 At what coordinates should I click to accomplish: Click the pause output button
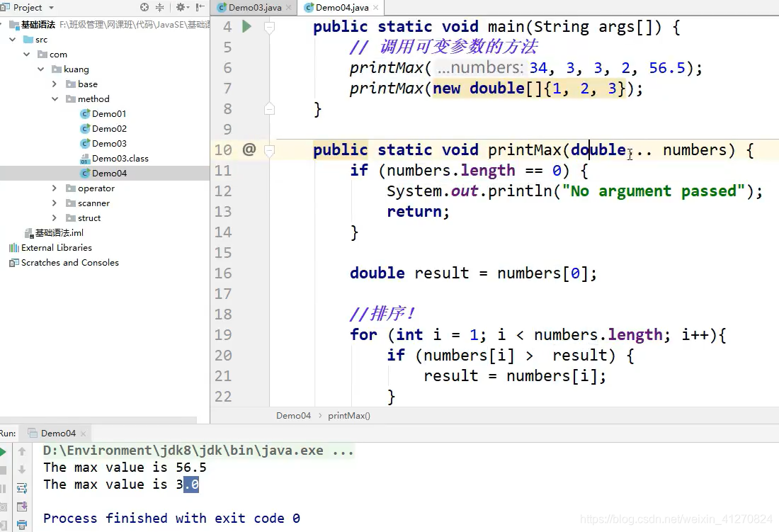point(3,489)
